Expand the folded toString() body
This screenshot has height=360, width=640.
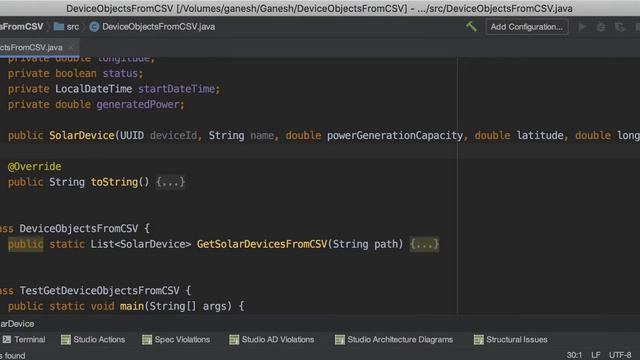[x=170, y=182]
